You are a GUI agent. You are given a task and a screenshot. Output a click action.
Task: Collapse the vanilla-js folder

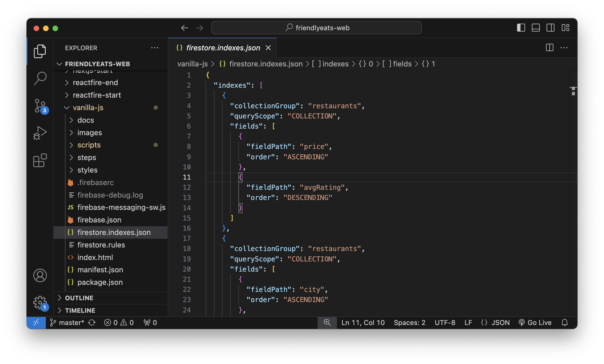(88, 108)
